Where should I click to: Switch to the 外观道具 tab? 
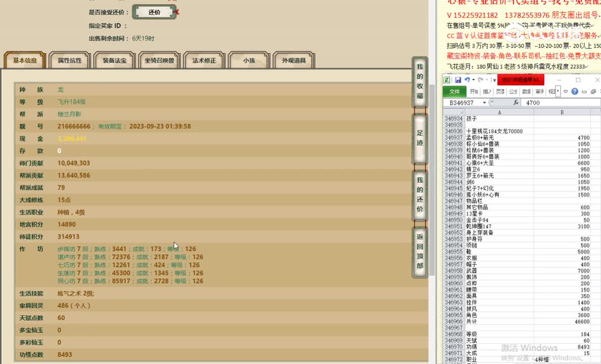(x=295, y=60)
